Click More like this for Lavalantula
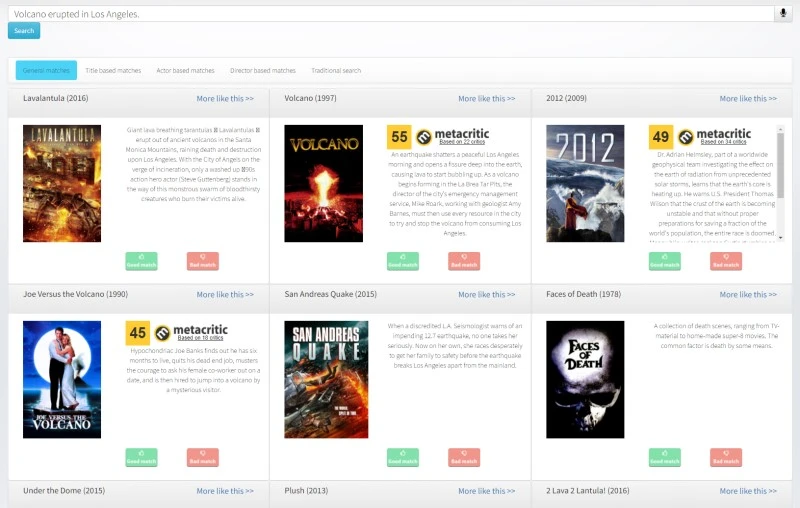 (225, 99)
